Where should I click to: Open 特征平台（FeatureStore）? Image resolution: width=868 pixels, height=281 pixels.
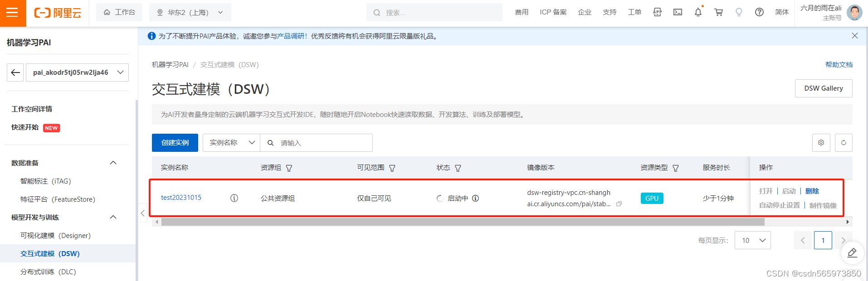click(58, 199)
